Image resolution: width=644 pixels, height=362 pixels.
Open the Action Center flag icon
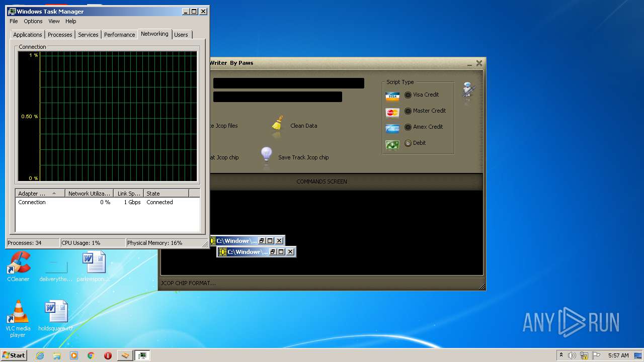596,355
